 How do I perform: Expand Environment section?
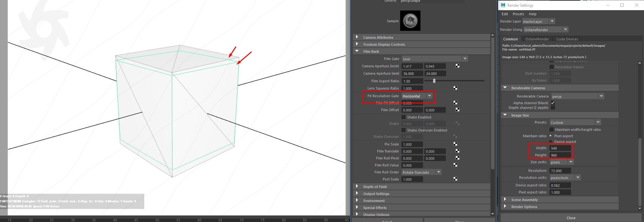coord(421,200)
